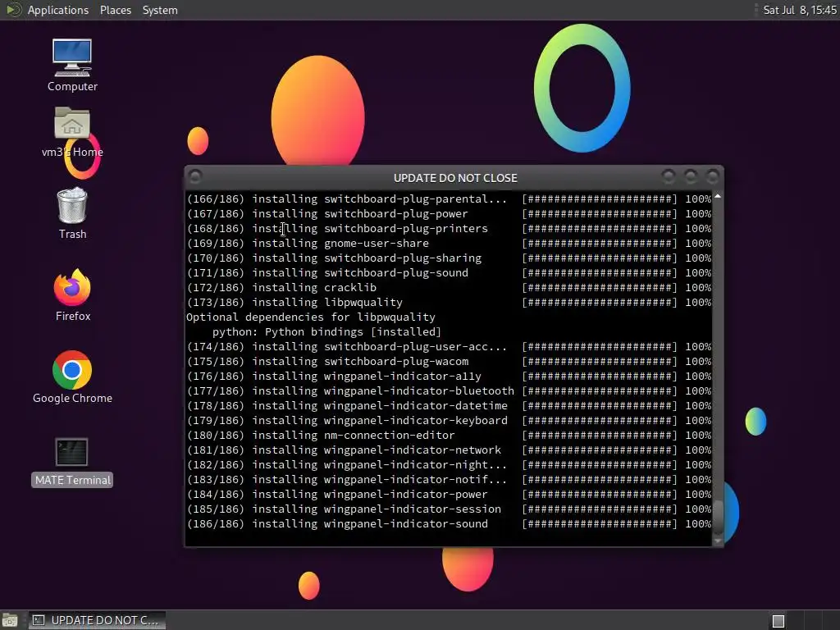Click the line installing switchboard-plug-power
Viewport: 840px width, 630px height.
pos(449,214)
